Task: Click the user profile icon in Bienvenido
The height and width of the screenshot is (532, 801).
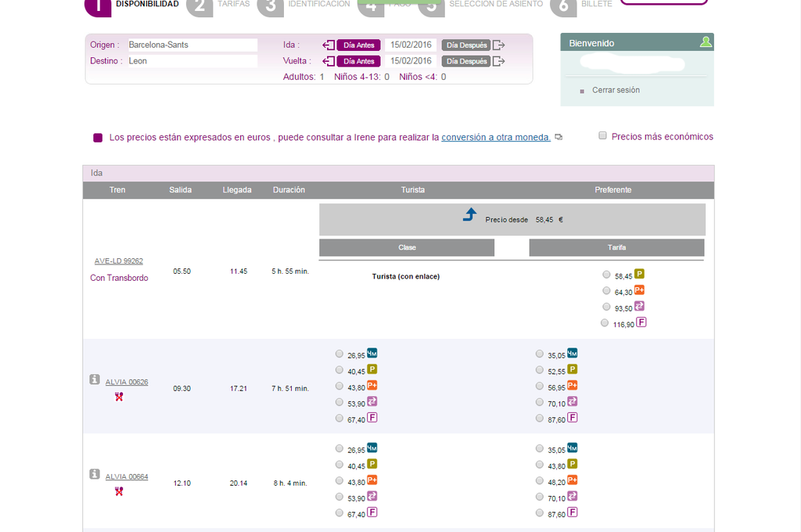Action: [x=706, y=42]
